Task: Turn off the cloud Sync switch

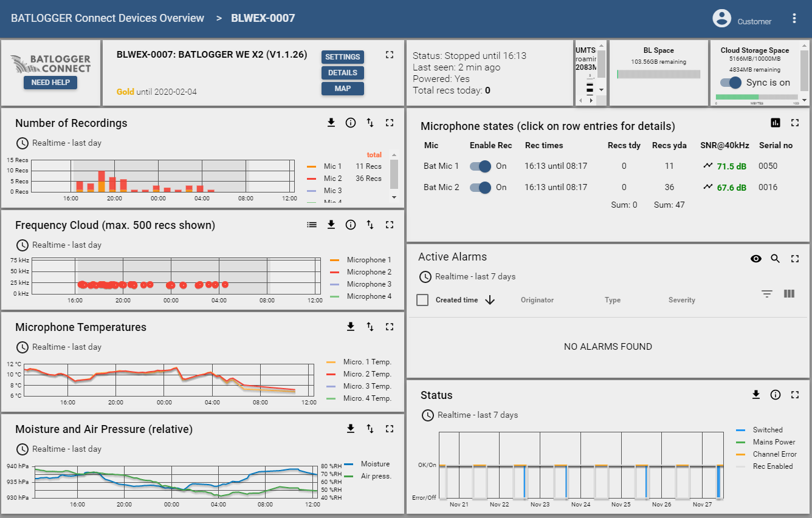Action: click(x=731, y=83)
